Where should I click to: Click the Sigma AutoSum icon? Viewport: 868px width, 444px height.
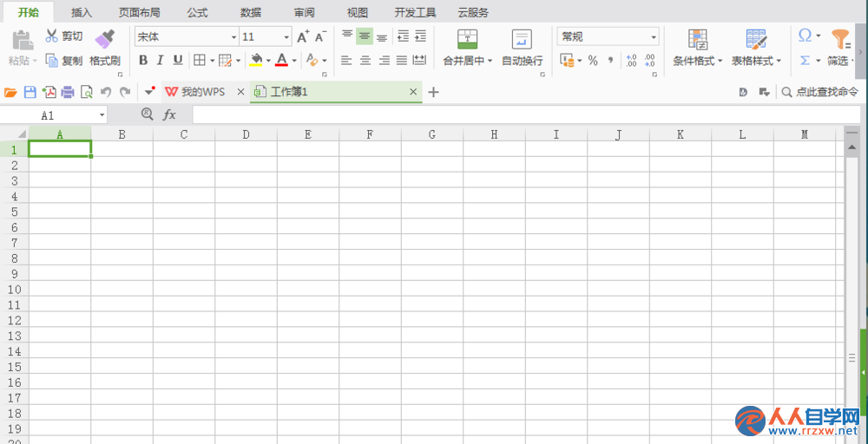click(x=805, y=60)
